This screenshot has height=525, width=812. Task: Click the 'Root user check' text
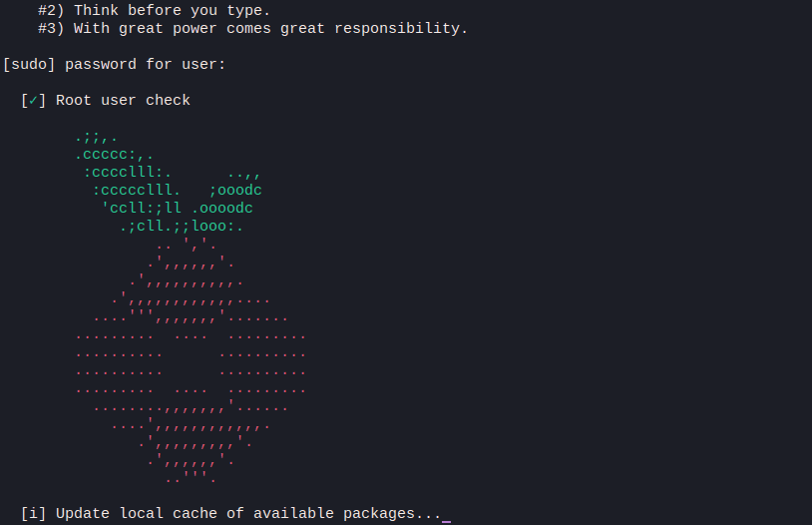pyautogui.click(x=123, y=101)
